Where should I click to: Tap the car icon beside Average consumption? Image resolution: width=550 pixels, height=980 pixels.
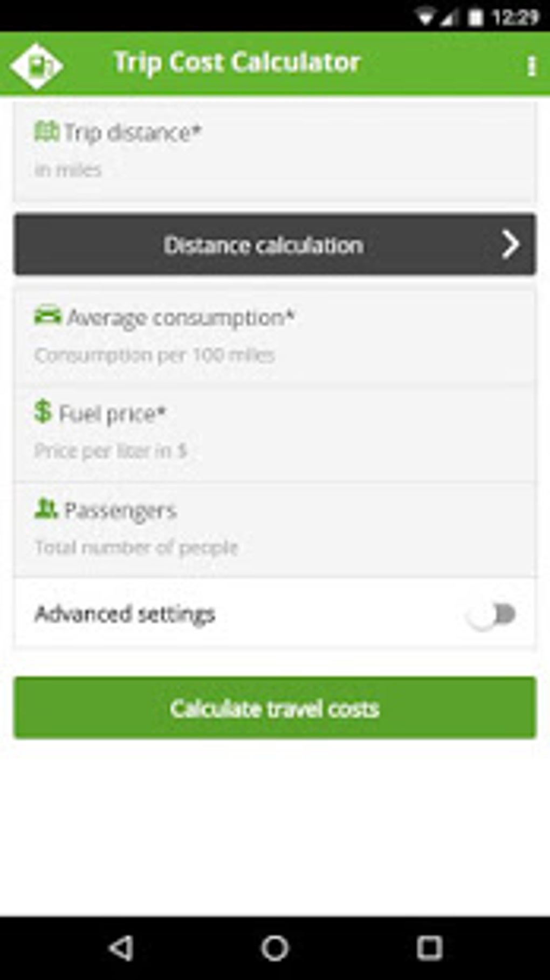click(47, 316)
